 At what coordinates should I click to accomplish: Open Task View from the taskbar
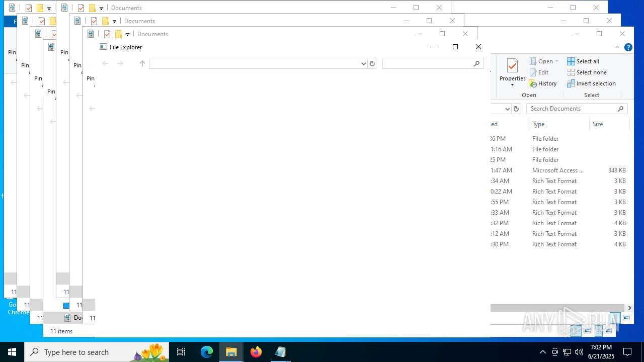(181, 352)
